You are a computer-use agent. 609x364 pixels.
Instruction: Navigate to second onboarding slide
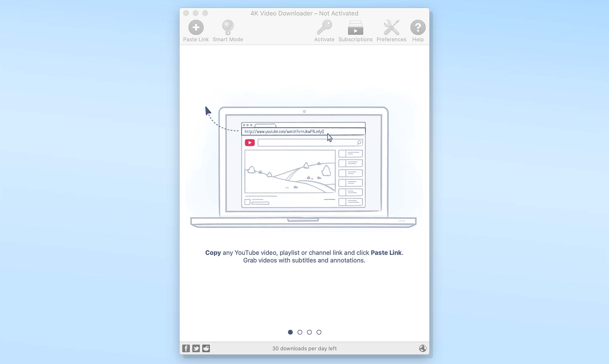(x=299, y=332)
